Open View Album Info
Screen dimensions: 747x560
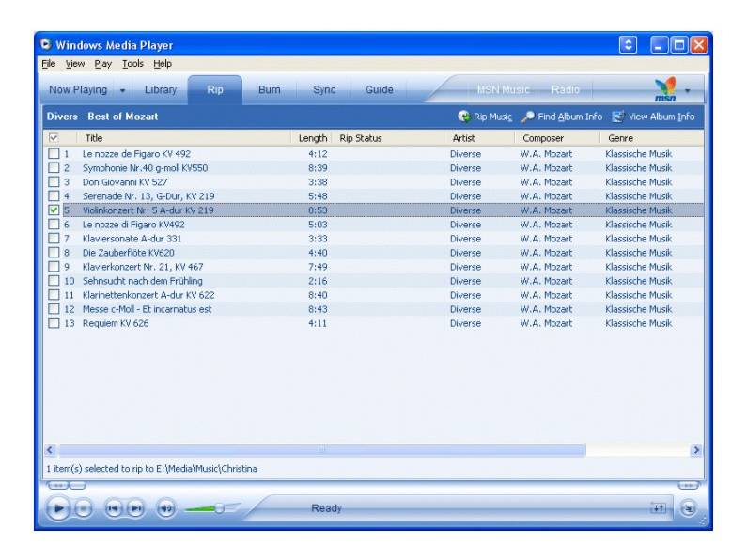click(x=617, y=117)
